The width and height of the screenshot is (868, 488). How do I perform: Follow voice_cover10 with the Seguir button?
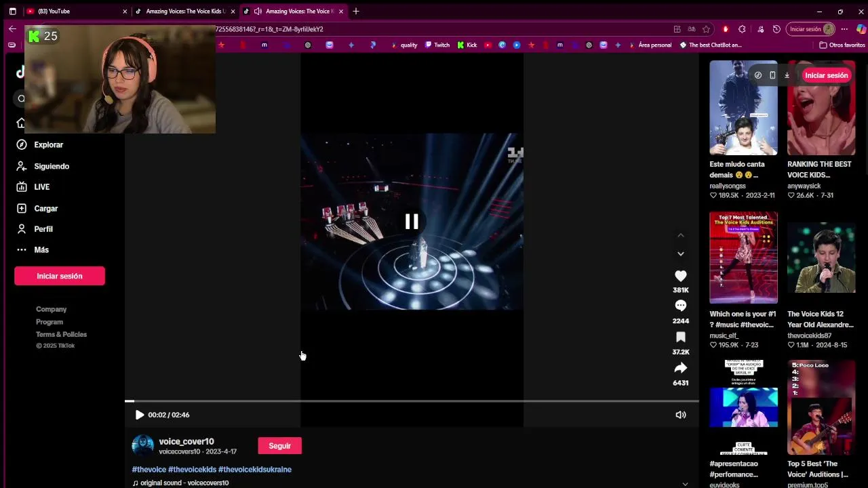[x=279, y=446]
